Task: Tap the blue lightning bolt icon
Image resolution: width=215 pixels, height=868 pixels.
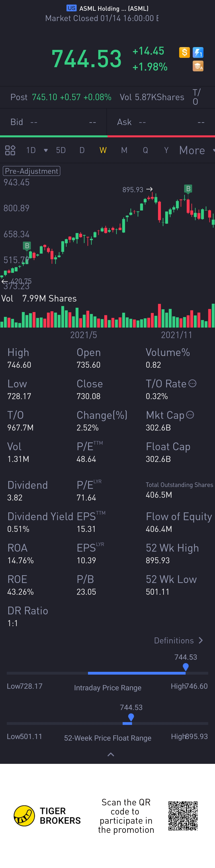Action: [x=198, y=52]
